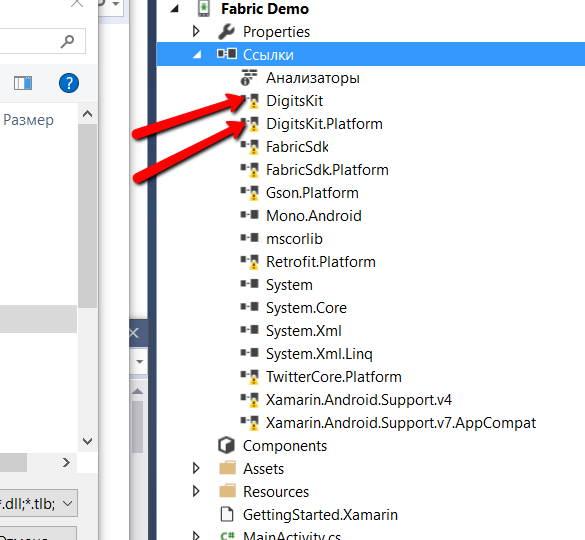Click the dialog file list scroll down arrow
The width and height of the screenshot is (585, 540).
coord(87,441)
